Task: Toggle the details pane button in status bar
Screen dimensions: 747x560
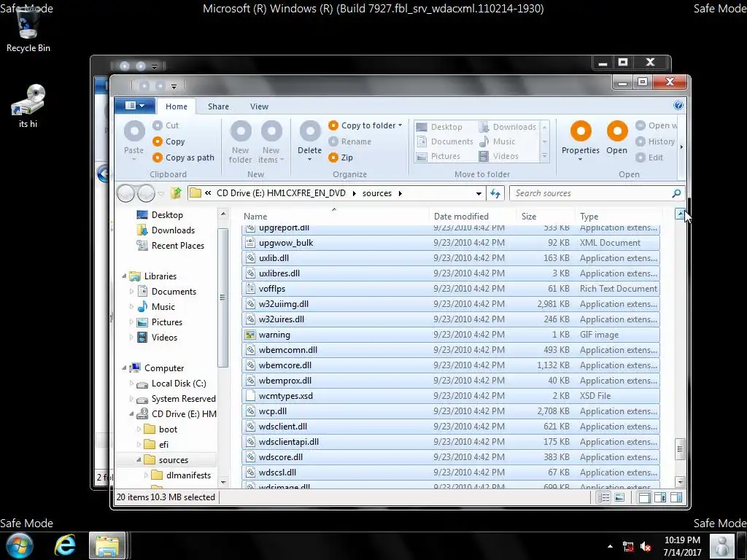Action: [676, 497]
